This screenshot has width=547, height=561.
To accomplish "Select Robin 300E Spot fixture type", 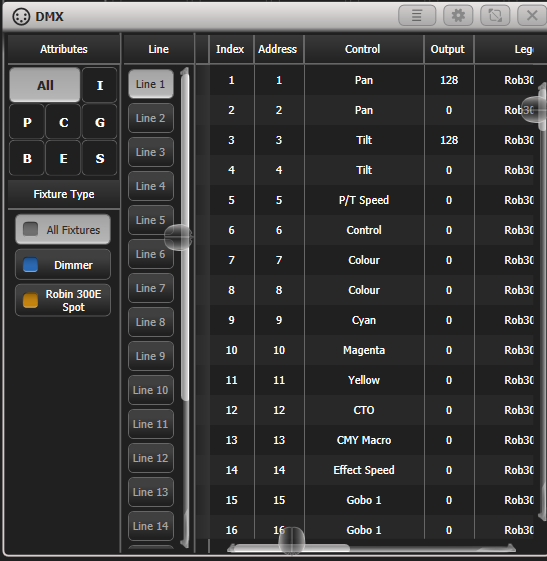I will [63, 300].
